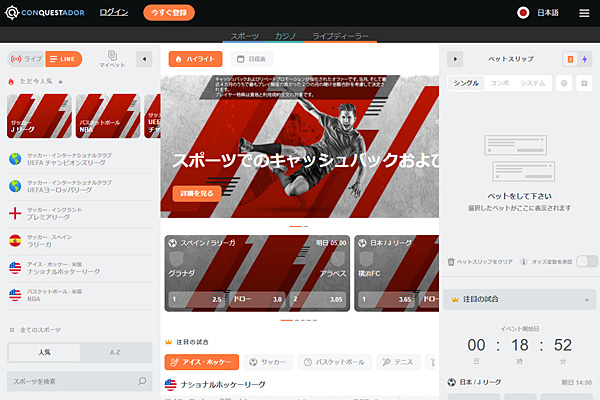Open the マイベット (My Bets) icon
Image resolution: width=600 pixels, height=400 pixels.
(112, 59)
